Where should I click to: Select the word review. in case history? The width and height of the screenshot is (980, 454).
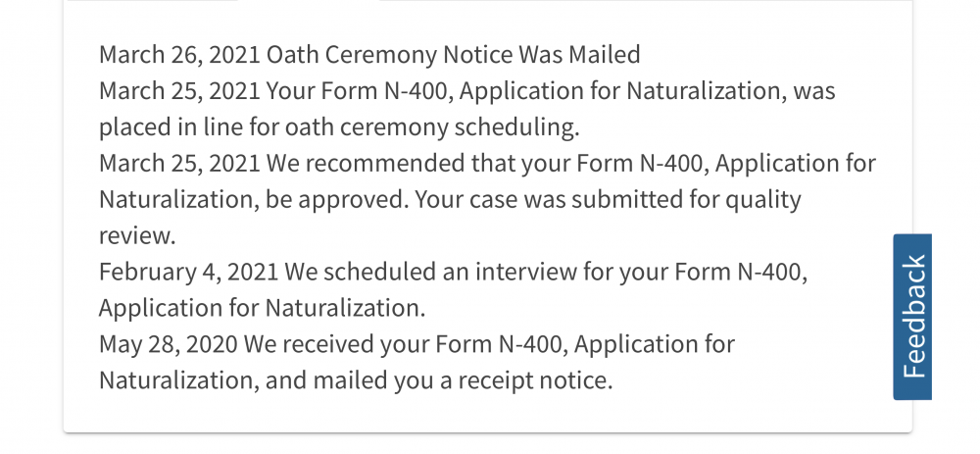coord(137,235)
